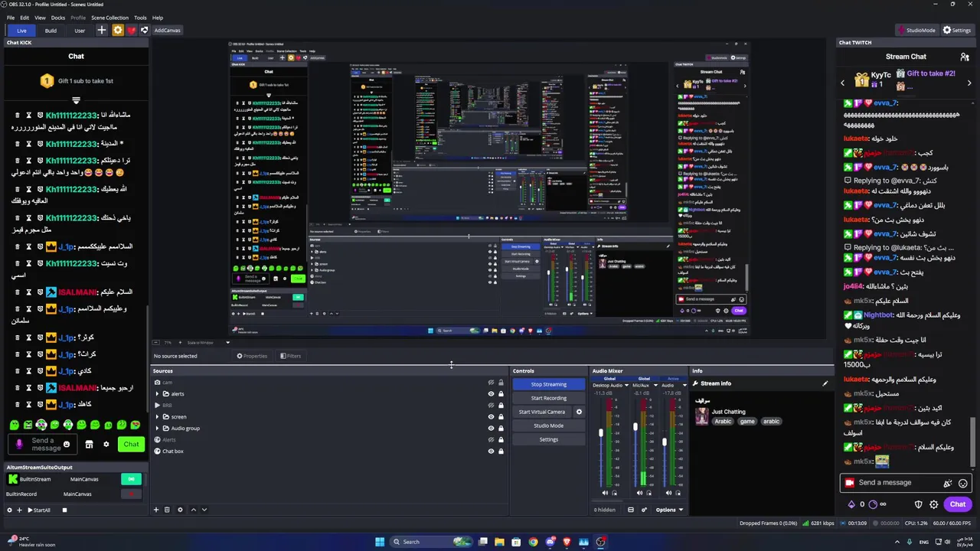980x551 pixels.
Task: Hide the Chat box source
Action: 491,452
